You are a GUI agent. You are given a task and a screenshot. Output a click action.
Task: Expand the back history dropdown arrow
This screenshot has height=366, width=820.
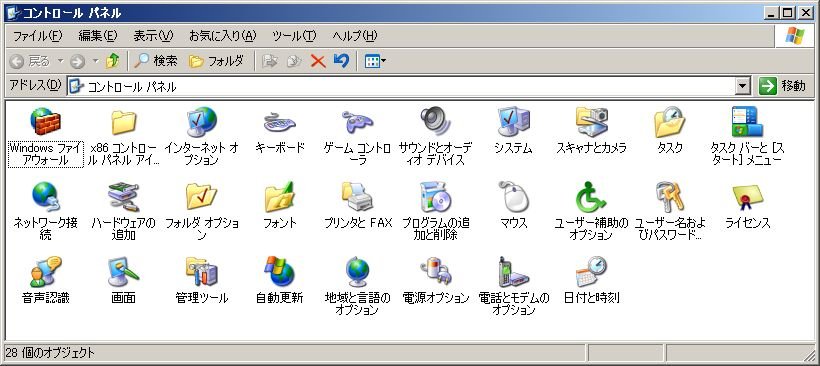(x=60, y=62)
